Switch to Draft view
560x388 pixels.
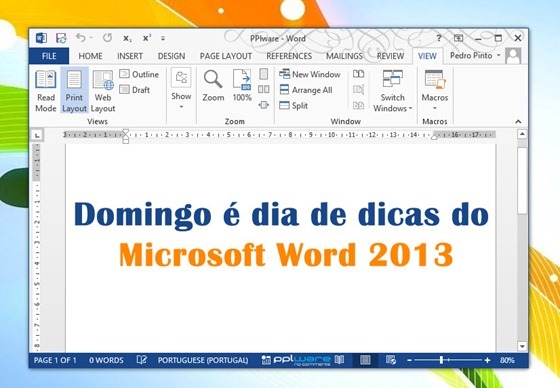click(x=135, y=90)
